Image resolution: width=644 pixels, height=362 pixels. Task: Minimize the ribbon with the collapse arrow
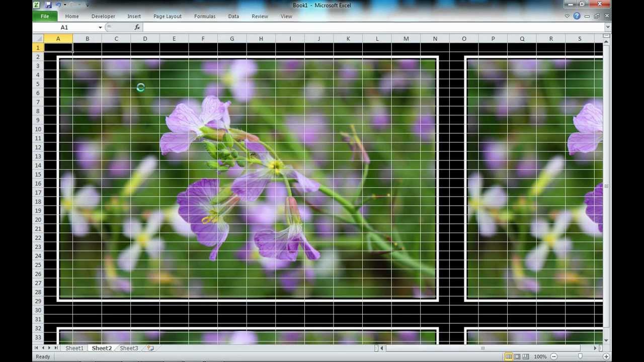[x=567, y=16]
